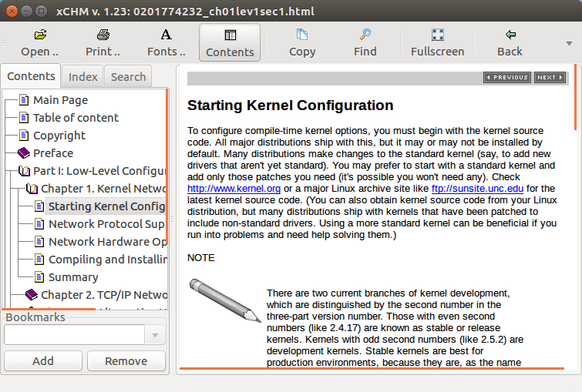Screen dimensions: 582x392
Task: Click the Add bookmark button
Action: (x=43, y=360)
